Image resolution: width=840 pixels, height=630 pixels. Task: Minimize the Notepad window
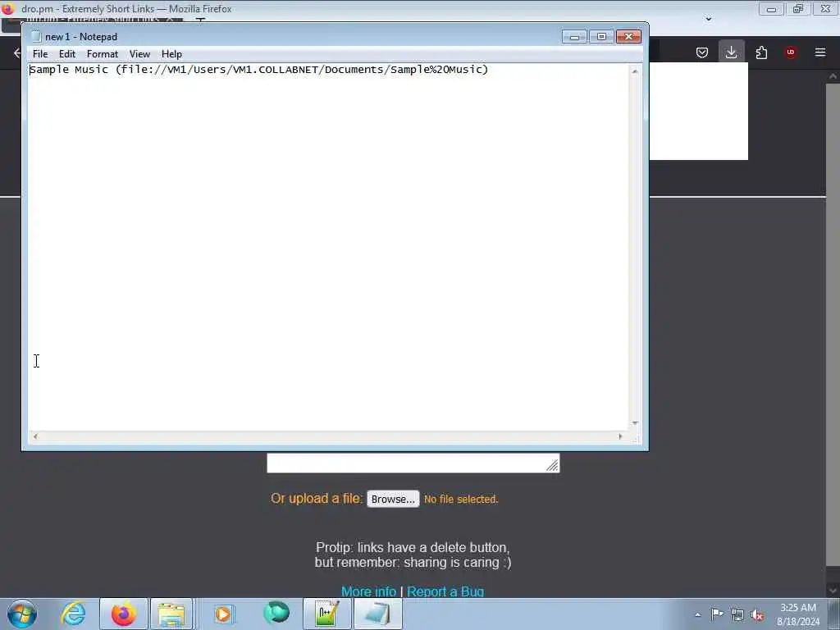(574, 36)
